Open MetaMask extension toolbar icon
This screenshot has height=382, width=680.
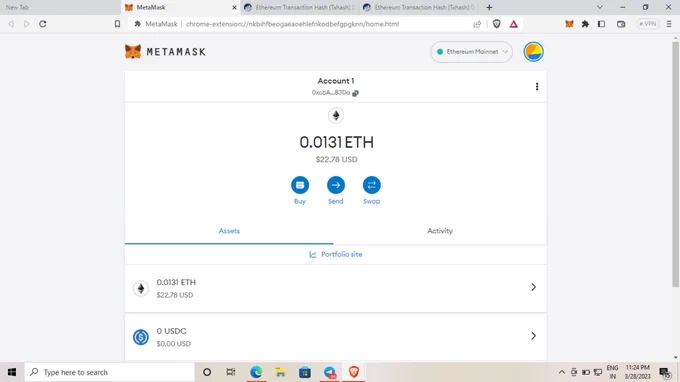click(569, 24)
